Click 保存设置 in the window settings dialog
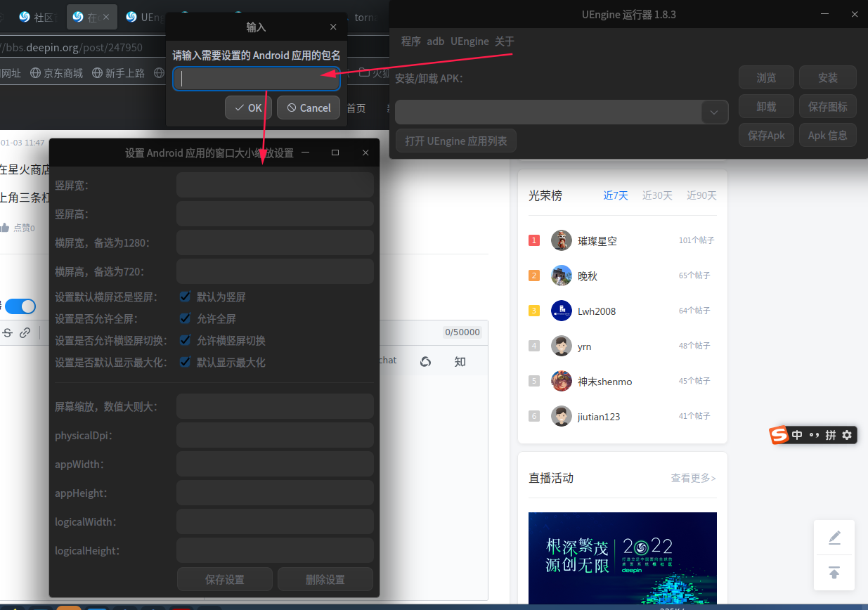 224,579
